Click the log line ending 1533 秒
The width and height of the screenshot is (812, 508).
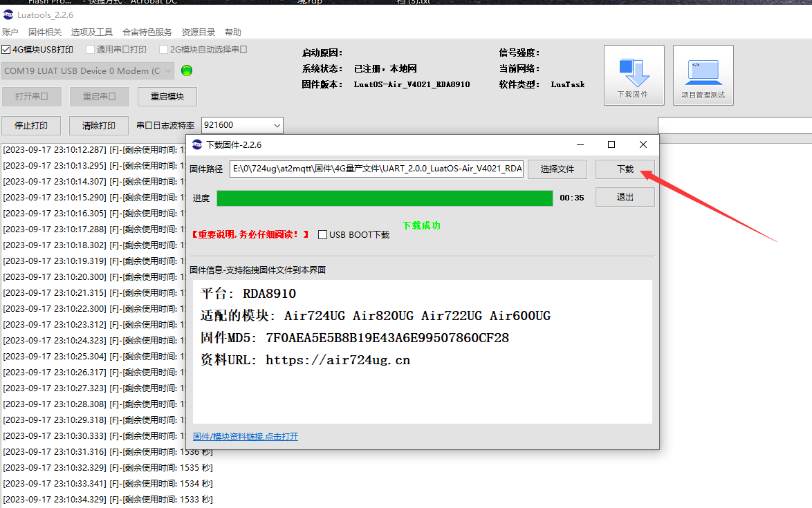[x=108, y=500]
